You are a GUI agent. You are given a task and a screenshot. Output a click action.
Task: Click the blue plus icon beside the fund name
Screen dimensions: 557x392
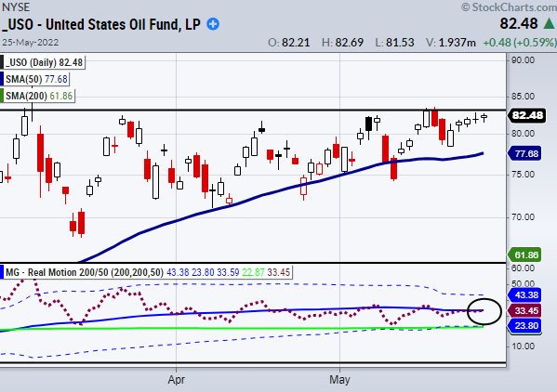tap(213, 24)
